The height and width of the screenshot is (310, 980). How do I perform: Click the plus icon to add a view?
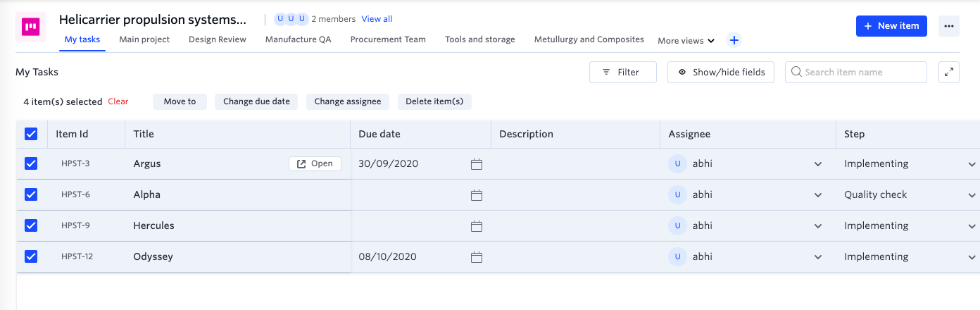[734, 40]
